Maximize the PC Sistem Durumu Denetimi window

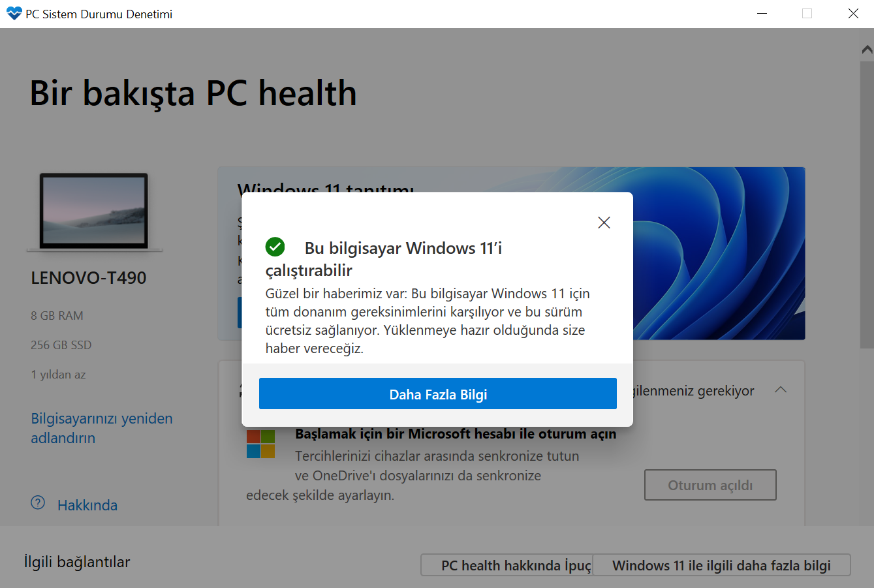click(x=807, y=14)
